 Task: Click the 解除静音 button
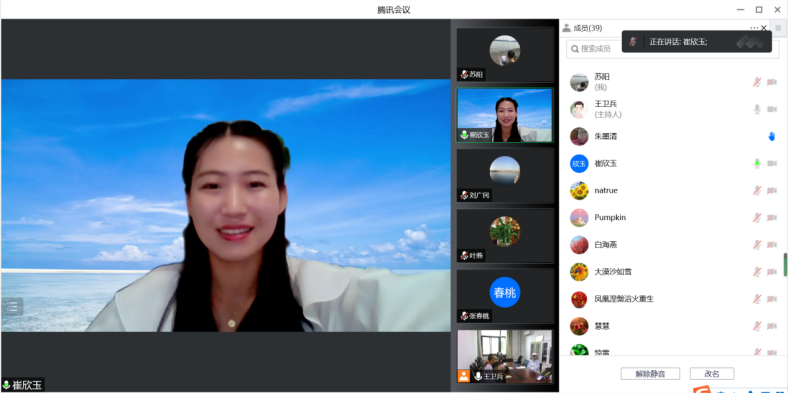pos(650,373)
